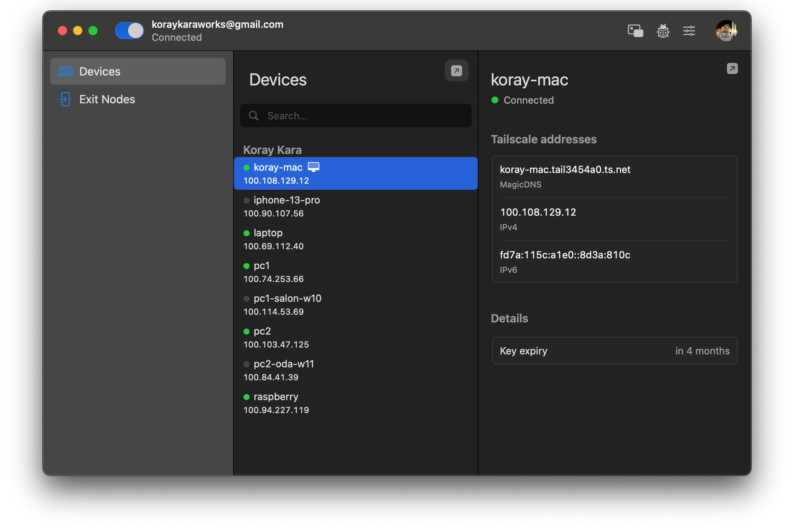794x532 pixels.
Task: Select the pc1-salon-w10 device
Action: (x=356, y=305)
